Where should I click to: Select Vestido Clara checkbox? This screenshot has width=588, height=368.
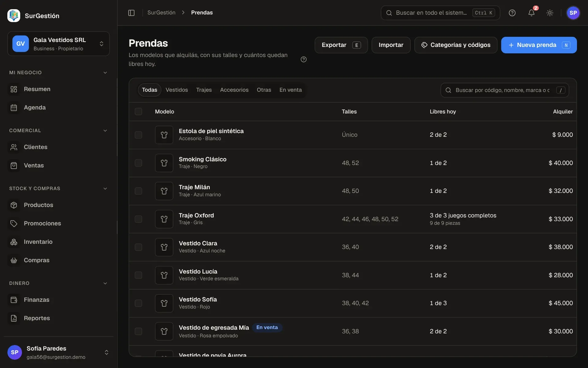(138, 247)
